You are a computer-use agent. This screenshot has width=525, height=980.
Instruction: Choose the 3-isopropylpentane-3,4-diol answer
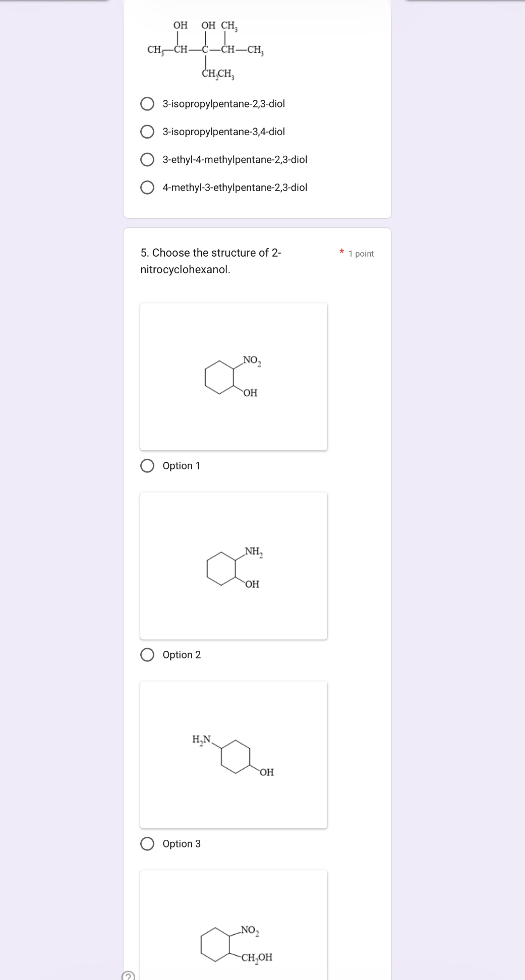pos(147,132)
